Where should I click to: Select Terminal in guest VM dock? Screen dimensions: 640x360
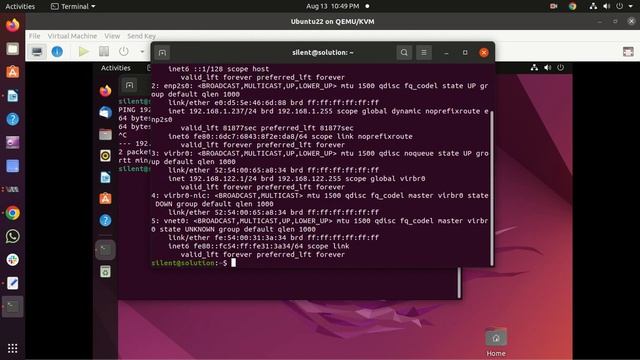pyautogui.click(x=105, y=250)
